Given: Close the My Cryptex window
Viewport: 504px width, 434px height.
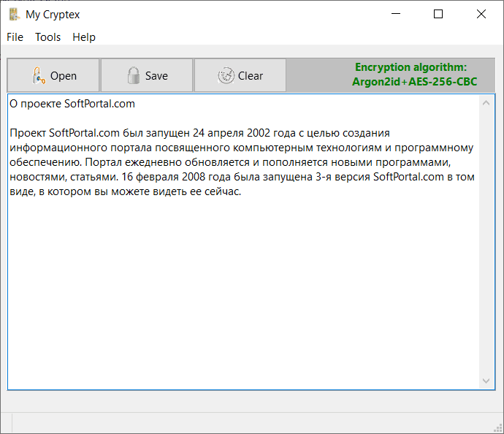Looking at the screenshot, I should pos(481,14).
